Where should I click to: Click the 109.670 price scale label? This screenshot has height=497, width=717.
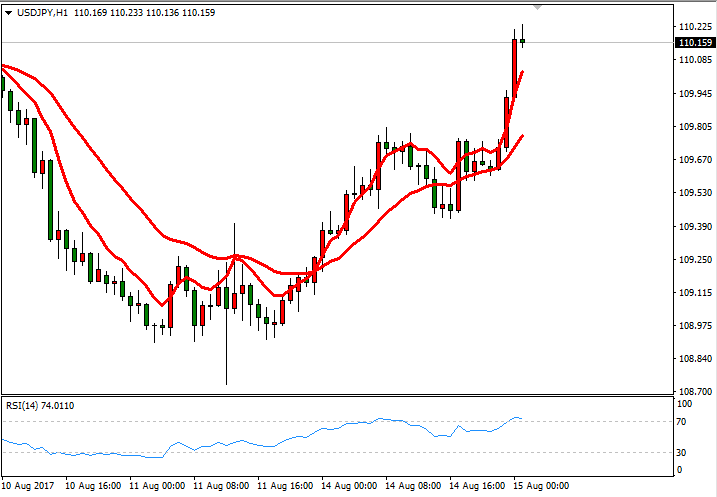click(696, 160)
